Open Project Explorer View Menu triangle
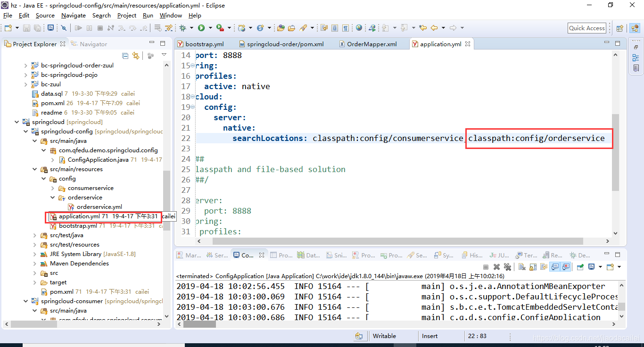The width and height of the screenshot is (644, 347). 164,55
